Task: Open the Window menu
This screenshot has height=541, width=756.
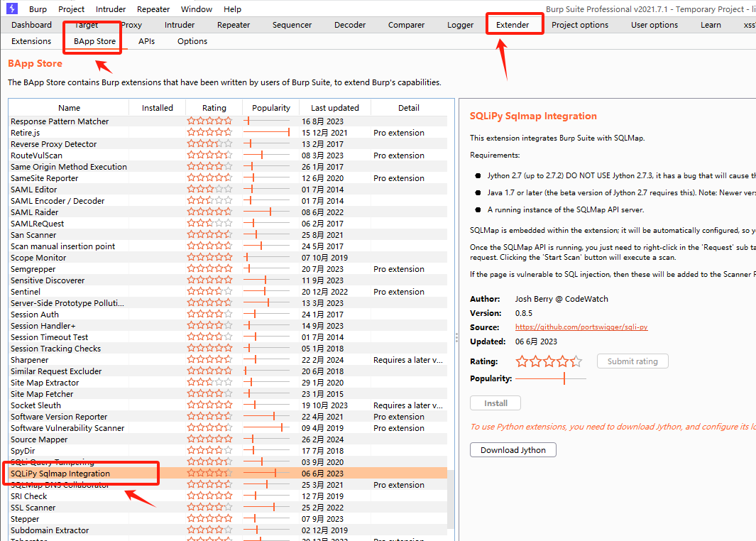Action: (x=196, y=9)
